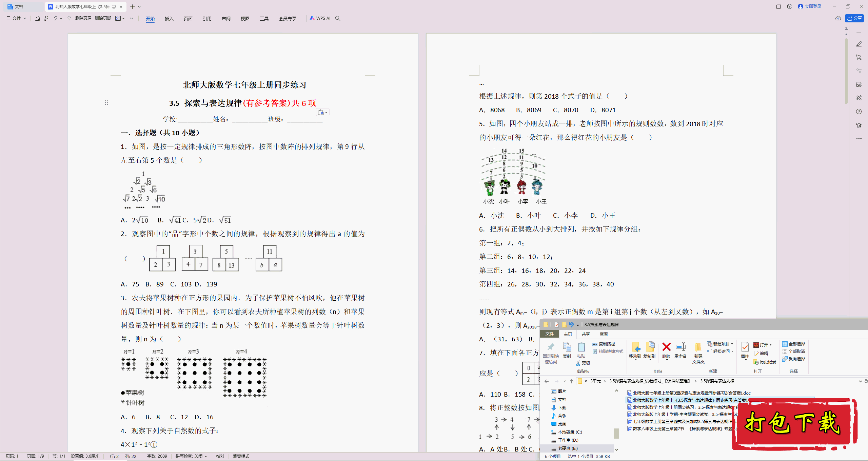Click New folder icon in Explorer ribbon
Image resolution: width=868 pixels, height=461 pixels.
(x=698, y=347)
